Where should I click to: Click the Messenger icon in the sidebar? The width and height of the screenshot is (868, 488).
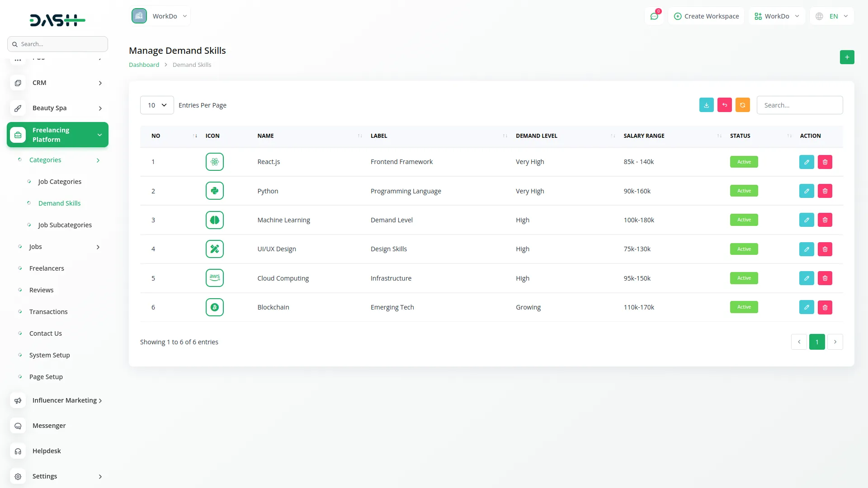click(18, 426)
